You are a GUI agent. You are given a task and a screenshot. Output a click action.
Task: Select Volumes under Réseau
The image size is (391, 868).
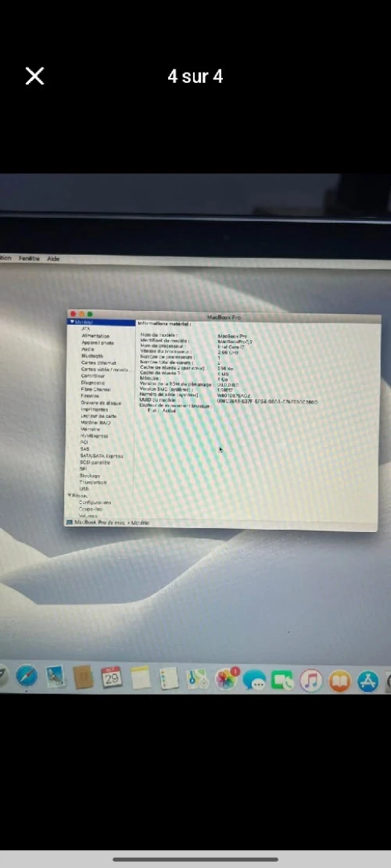click(88, 516)
